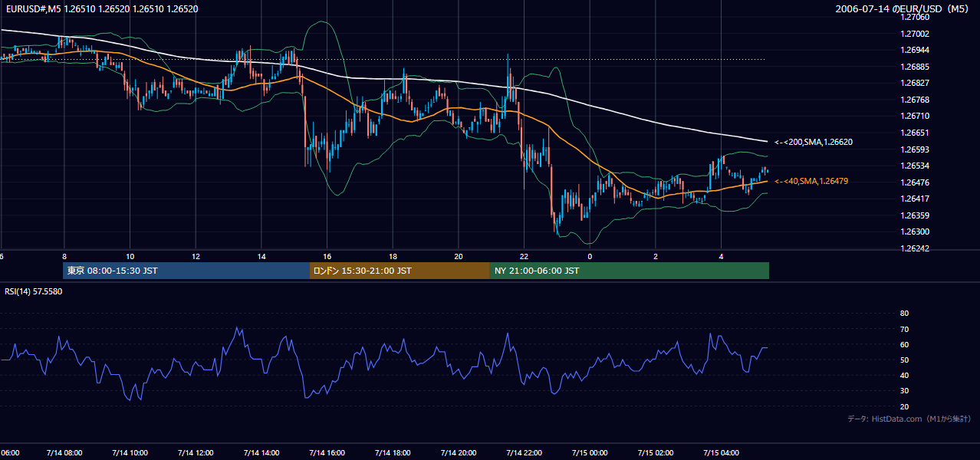Screen dimensions: 980x460
Task: Click price level 1.26593 on the axis
Action: (x=915, y=149)
